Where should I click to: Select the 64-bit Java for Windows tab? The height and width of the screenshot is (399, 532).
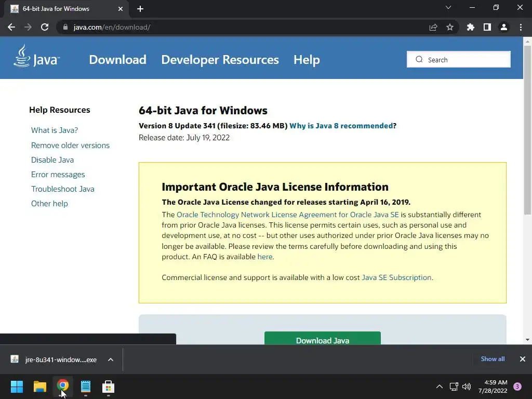point(64,9)
